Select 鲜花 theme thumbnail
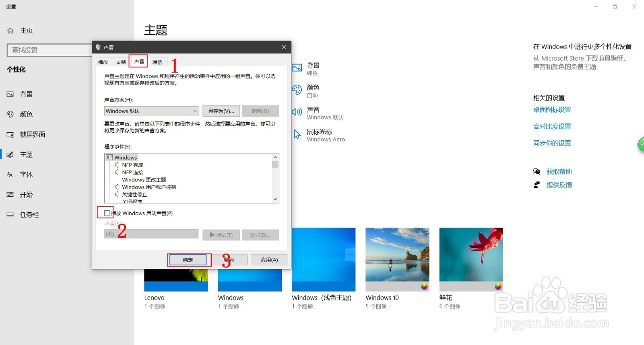 click(x=471, y=259)
